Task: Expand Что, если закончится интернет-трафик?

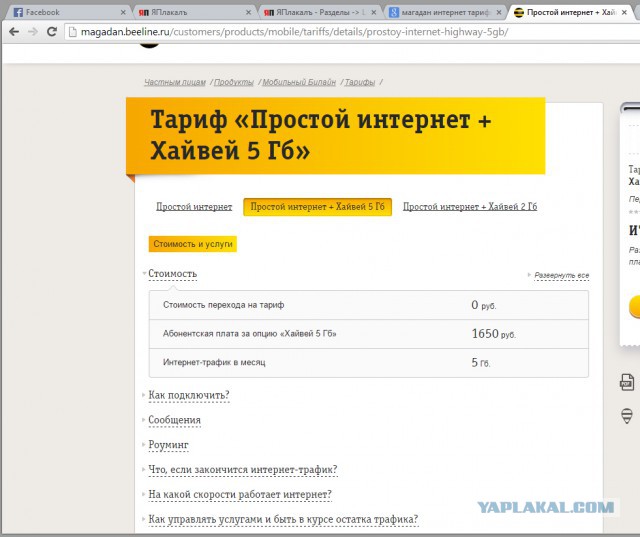Action: [243, 470]
